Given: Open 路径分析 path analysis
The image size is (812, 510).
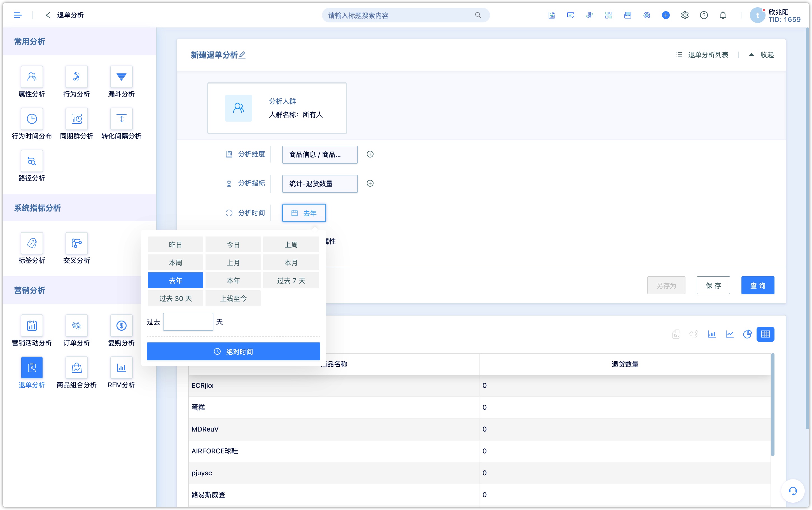Looking at the screenshot, I should point(32,166).
